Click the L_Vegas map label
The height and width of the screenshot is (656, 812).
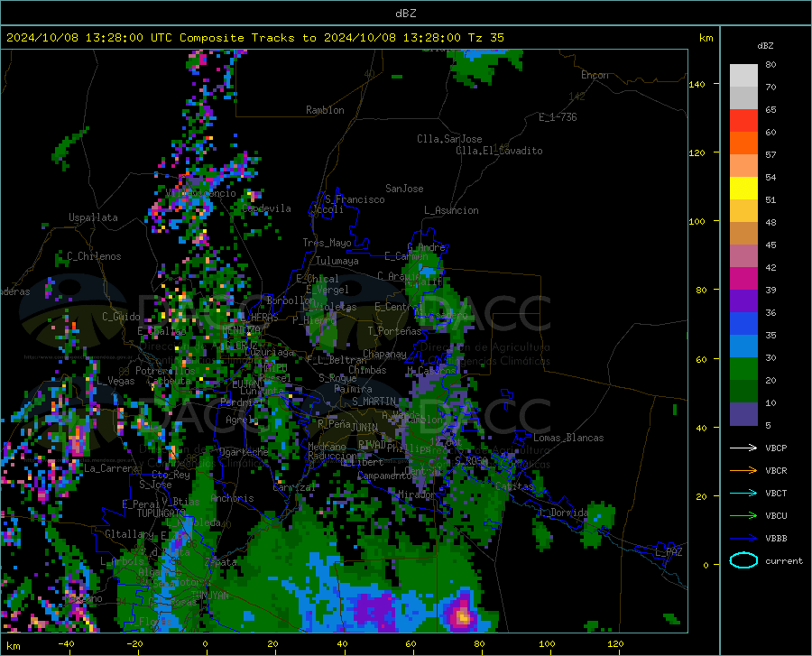[115, 381]
